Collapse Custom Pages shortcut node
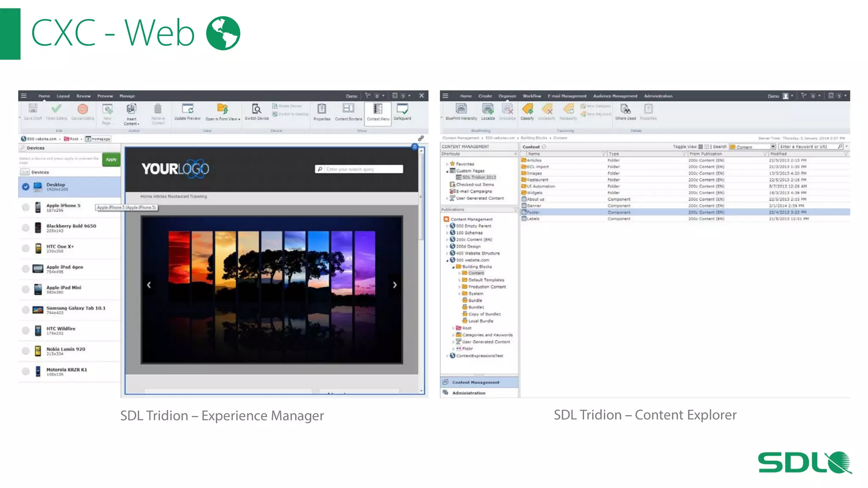 coord(447,171)
